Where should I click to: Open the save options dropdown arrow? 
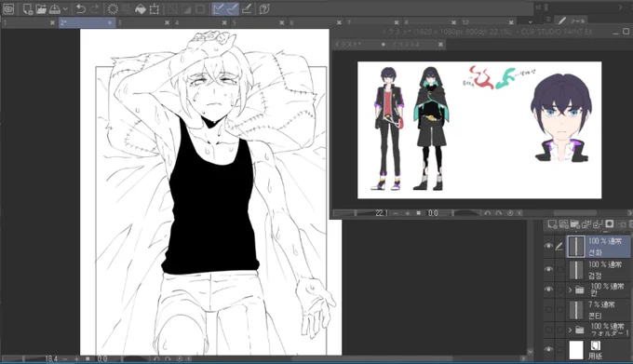pos(65,9)
